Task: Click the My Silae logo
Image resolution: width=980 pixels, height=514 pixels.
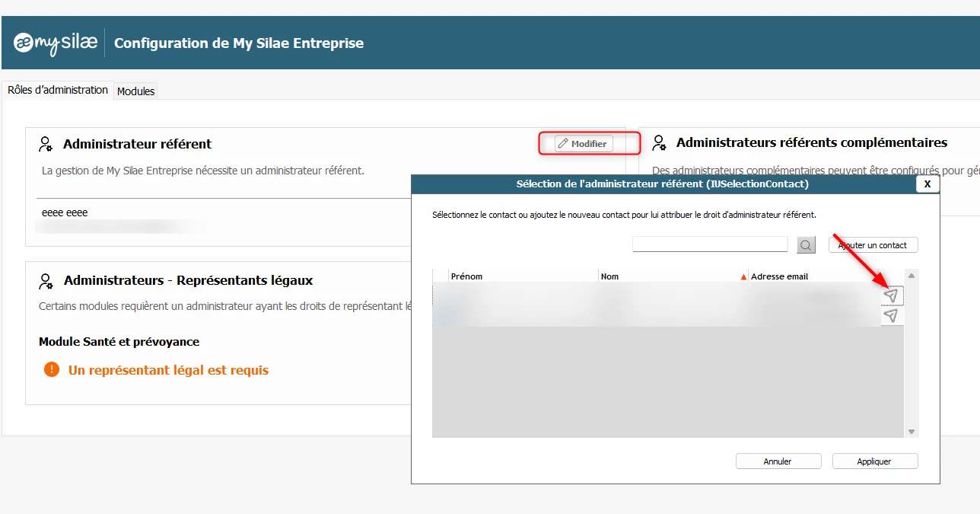Action: click(56, 43)
